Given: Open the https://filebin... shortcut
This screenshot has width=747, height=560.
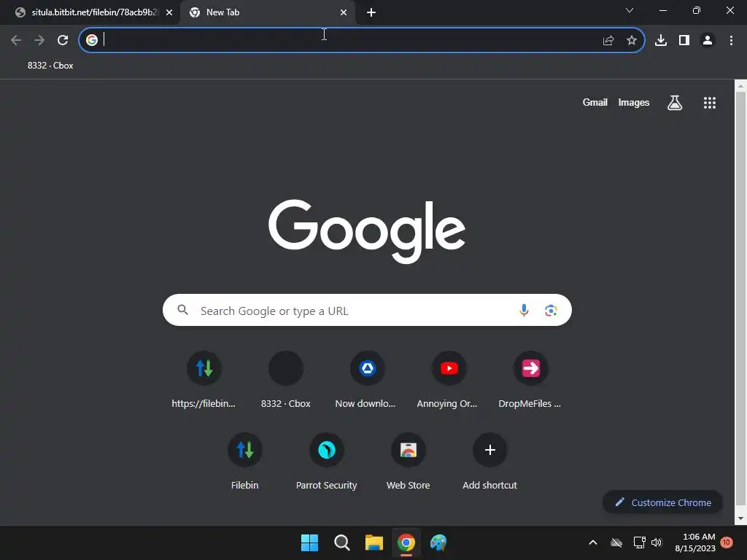Looking at the screenshot, I should 204,379.
